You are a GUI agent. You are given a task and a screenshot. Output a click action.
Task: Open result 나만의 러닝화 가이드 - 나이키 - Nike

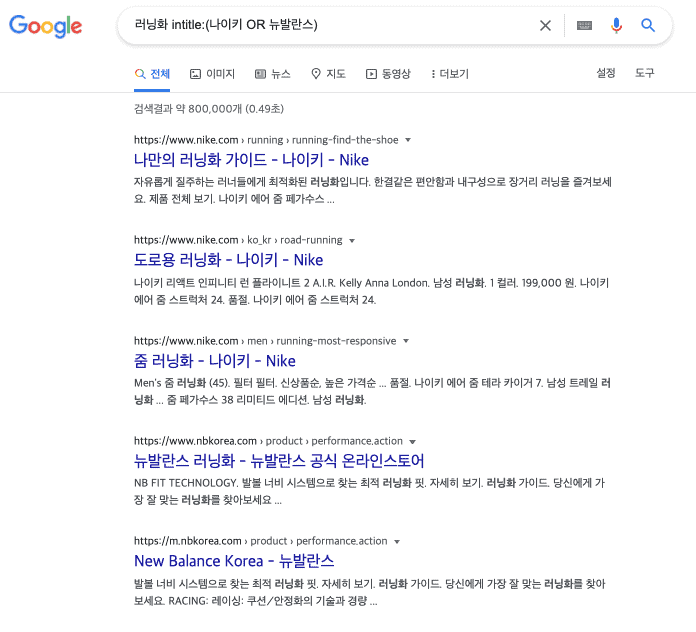click(251, 160)
